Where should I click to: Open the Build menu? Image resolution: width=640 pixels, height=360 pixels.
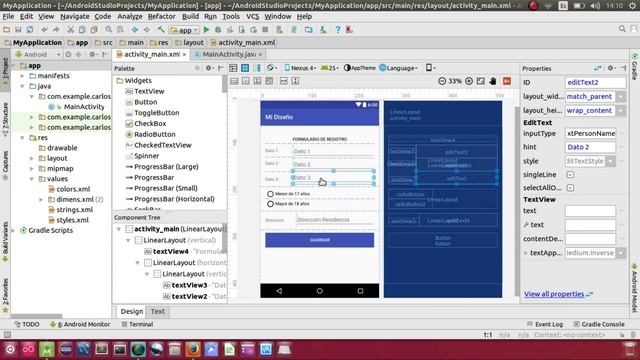[190, 16]
